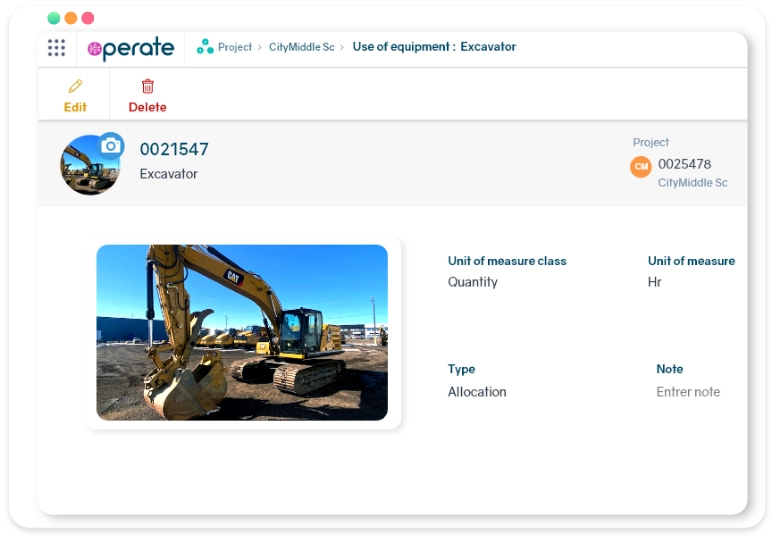Click Unit of measure class label
The image size is (775, 540).
[x=507, y=261]
